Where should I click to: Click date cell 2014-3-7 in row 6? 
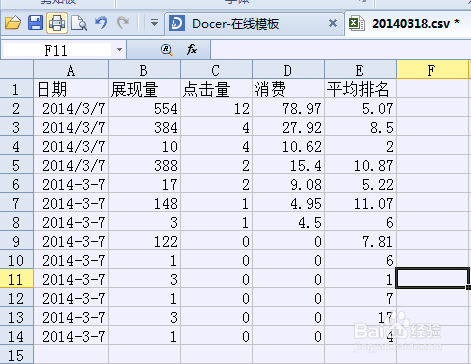coord(71,184)
